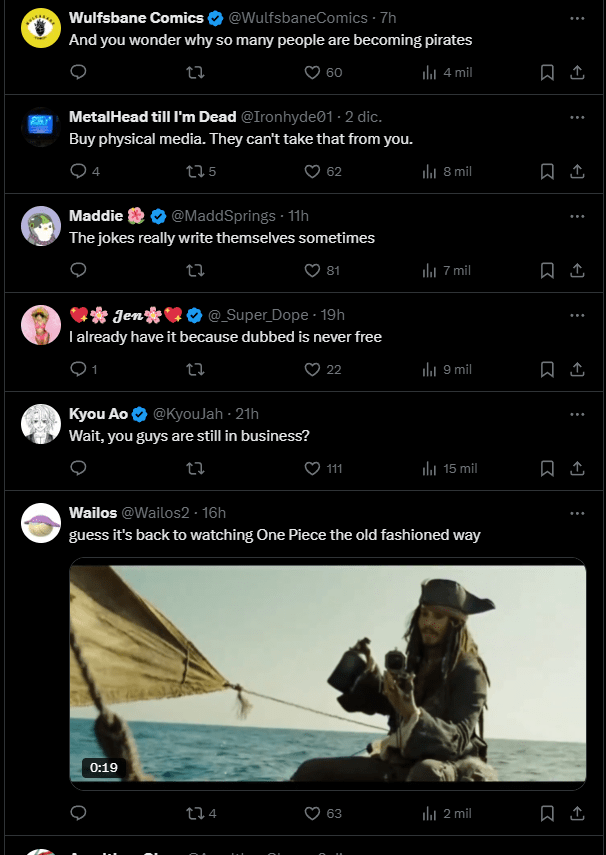The image size is (606, 855).
Task: Reply to Wulfsbane Comics' tweet
Action: click(x=78, y=72)
